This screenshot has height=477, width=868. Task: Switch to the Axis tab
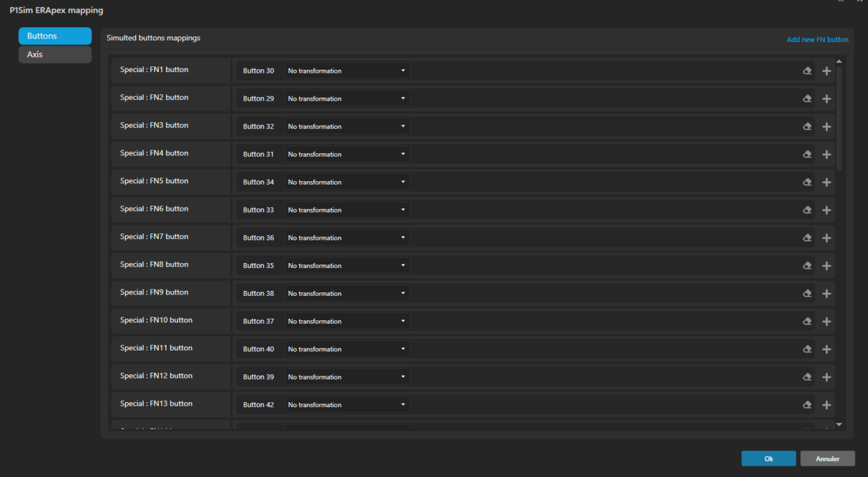[55, 55]
